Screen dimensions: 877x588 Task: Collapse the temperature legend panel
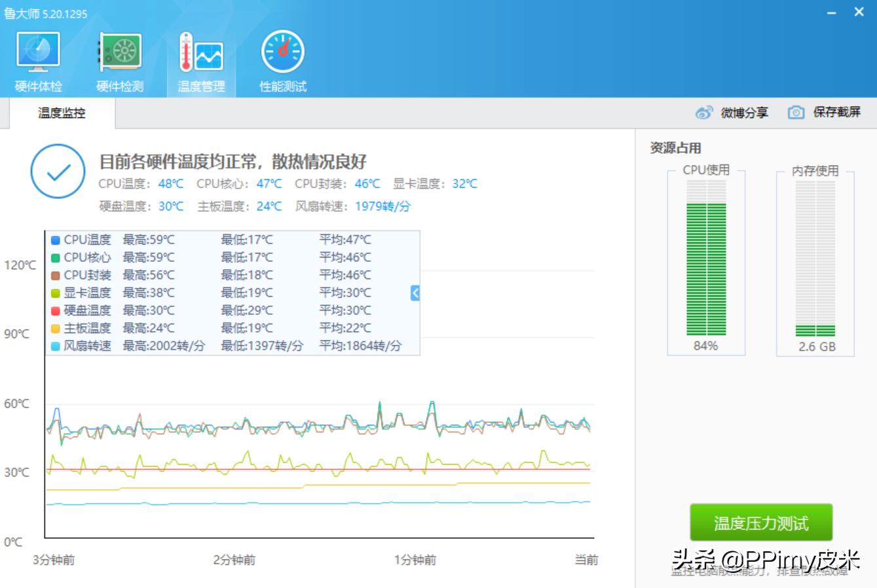[x=414, y=293]
